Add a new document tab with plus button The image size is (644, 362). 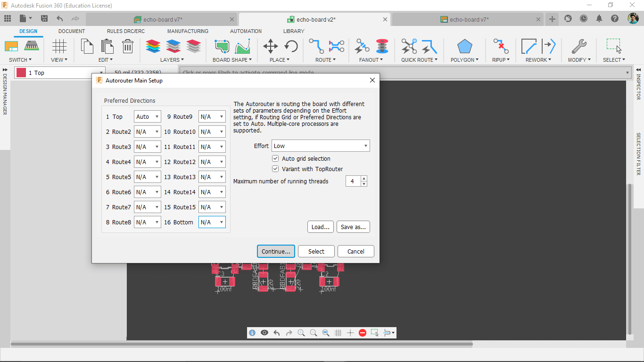click(552, 19)
